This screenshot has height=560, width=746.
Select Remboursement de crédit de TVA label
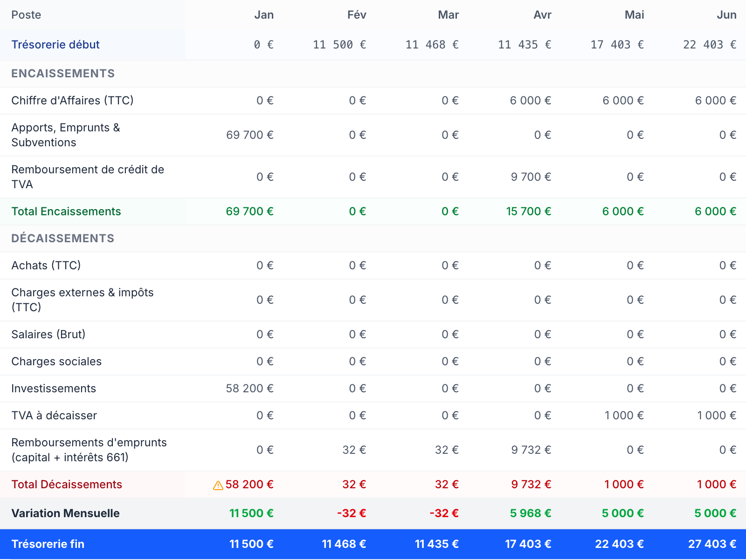pyautogui.click(x=88, y=177)
